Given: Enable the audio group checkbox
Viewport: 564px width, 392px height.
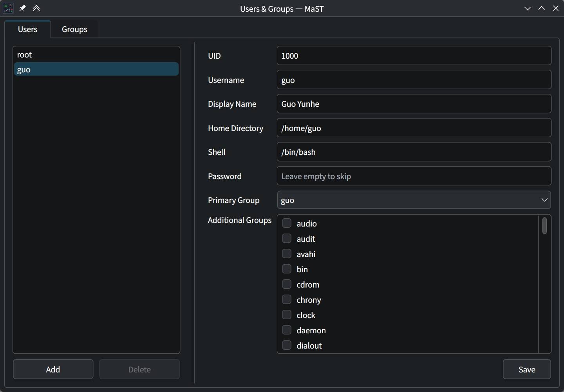Looking at the screenshot, I should click(x=287, y=223).
